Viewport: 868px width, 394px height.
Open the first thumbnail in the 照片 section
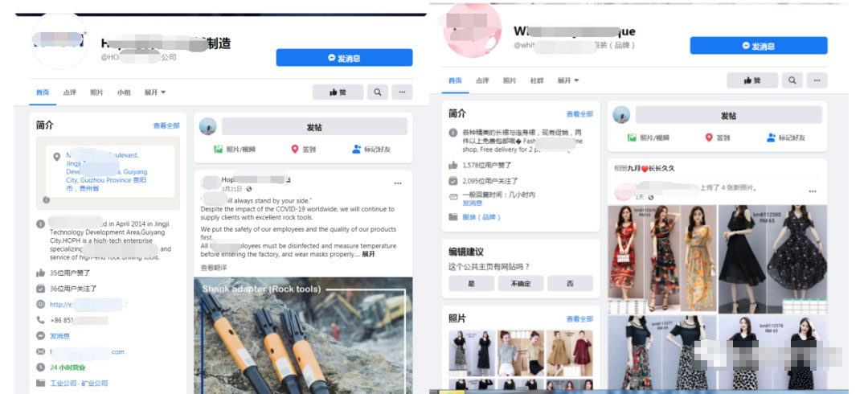472,352
